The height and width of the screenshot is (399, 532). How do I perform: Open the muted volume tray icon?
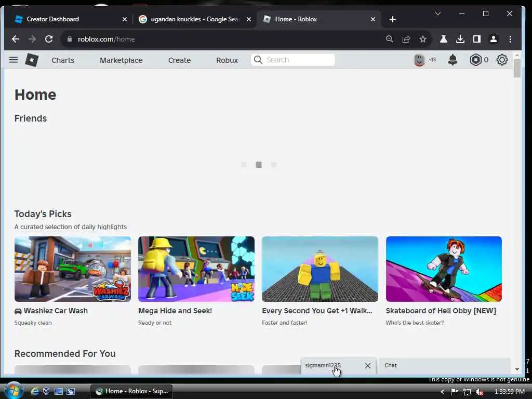click(x=479, y=392)
